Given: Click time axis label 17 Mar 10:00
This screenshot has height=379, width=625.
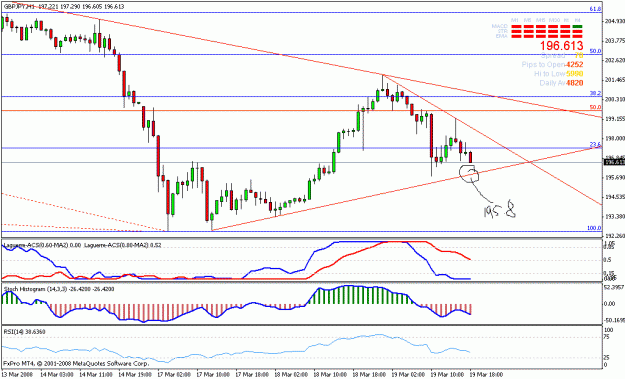Looking at the screenshot, I should pyautogui.click(x=212, y=375).
